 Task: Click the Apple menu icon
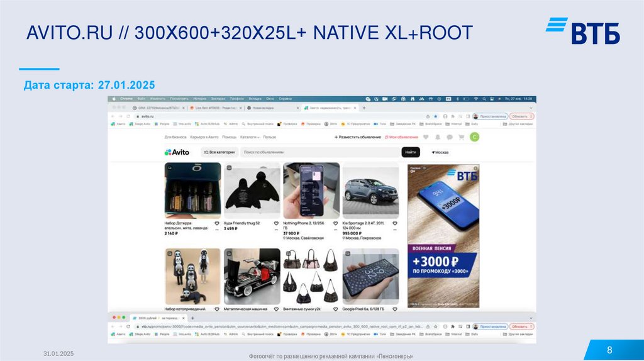click(114, 99)
